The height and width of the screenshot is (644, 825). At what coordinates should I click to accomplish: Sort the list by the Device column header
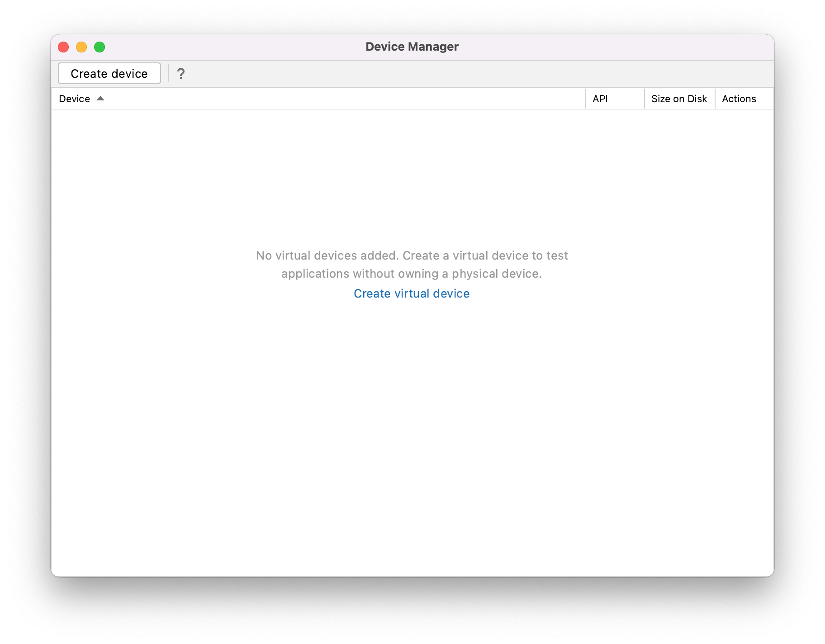(x=75, y=99)
